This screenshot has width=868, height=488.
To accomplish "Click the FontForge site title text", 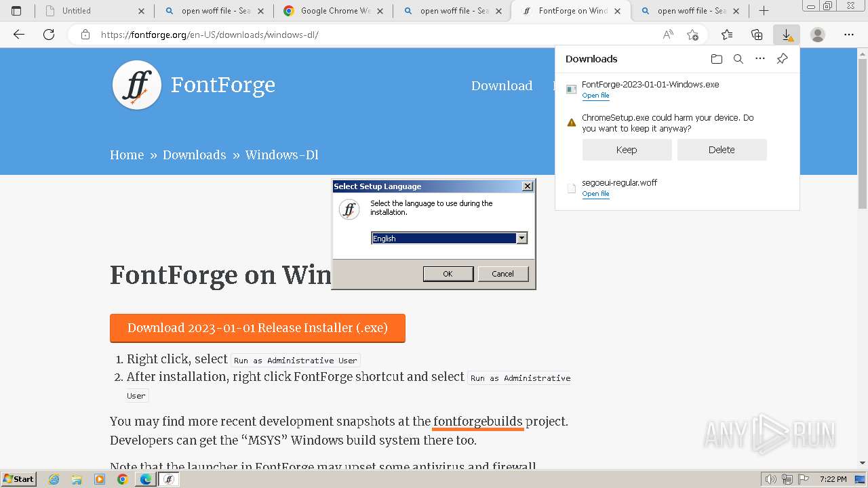I will click(x=223, y=85).
